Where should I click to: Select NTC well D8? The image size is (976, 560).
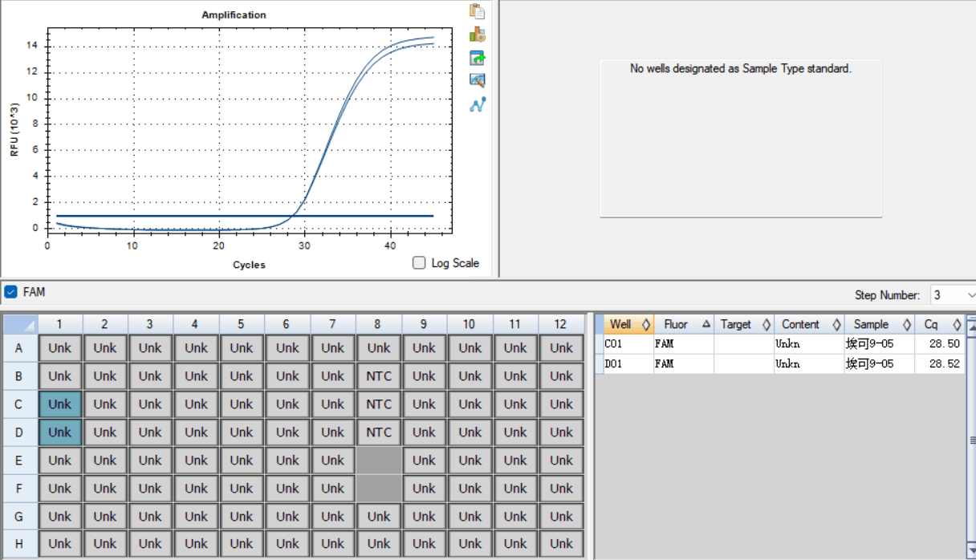coord(378,432)
